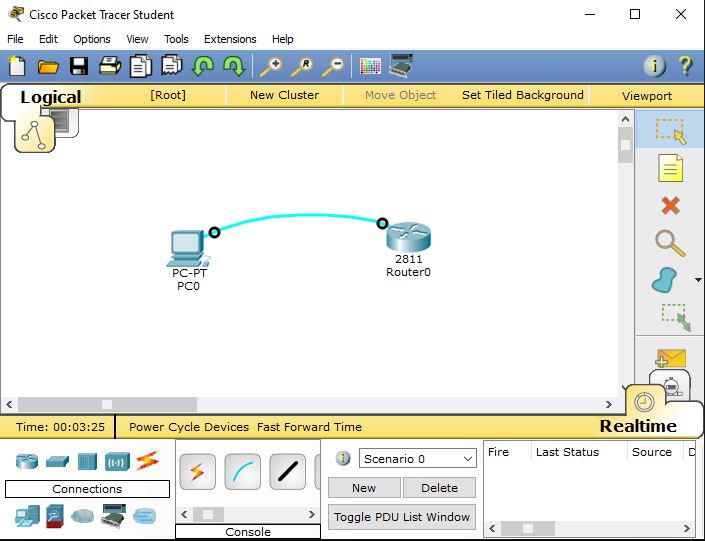Click the yellow question mark help icon
This screenshot has height=541, width=705.
[686, 66]
